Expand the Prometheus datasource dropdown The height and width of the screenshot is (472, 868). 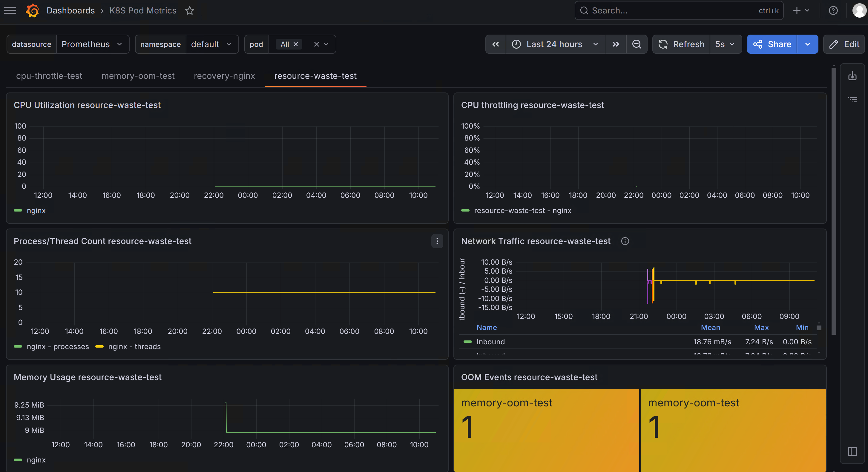[92, 44]
